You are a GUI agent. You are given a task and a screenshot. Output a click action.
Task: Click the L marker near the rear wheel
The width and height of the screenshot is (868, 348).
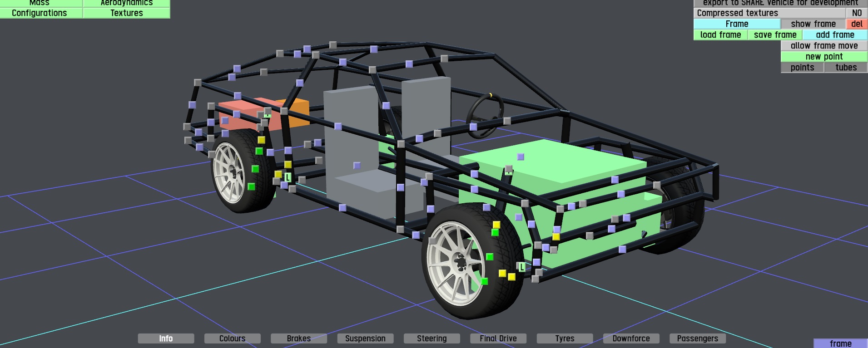(x=288, y=177)
